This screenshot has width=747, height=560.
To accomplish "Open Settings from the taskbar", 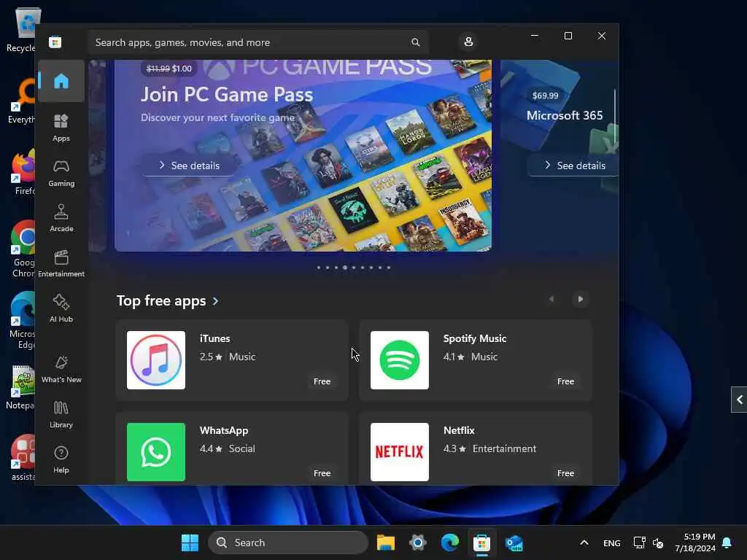I will point(418,542).
